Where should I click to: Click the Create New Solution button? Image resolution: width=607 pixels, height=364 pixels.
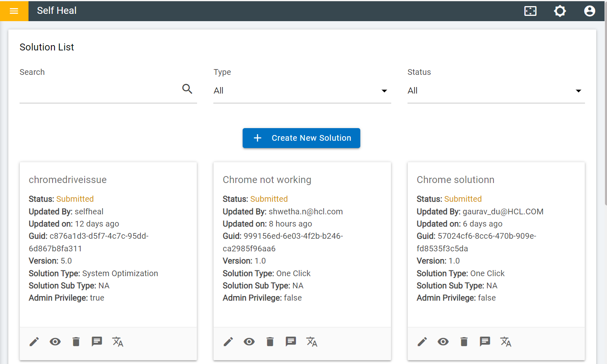point(301,138)
